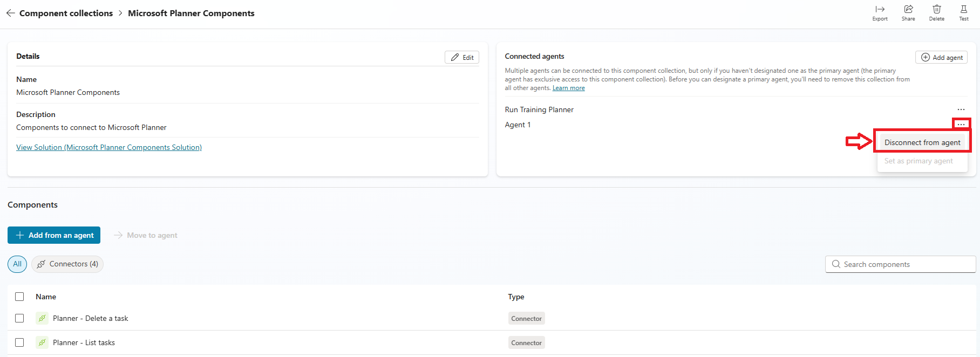The height and width of the screenshot is (357, 980).
Task: Toggle the select-all checkbox in Name header
Action: point(19,297)
